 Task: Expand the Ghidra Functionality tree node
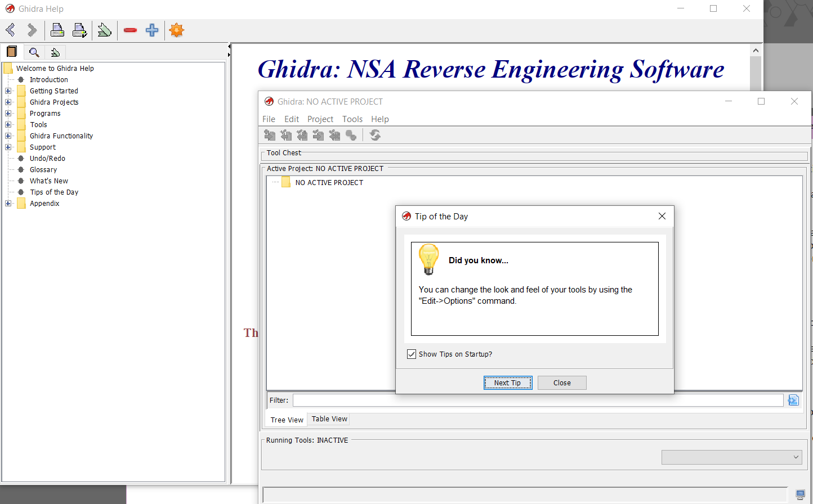coord(8,136)
